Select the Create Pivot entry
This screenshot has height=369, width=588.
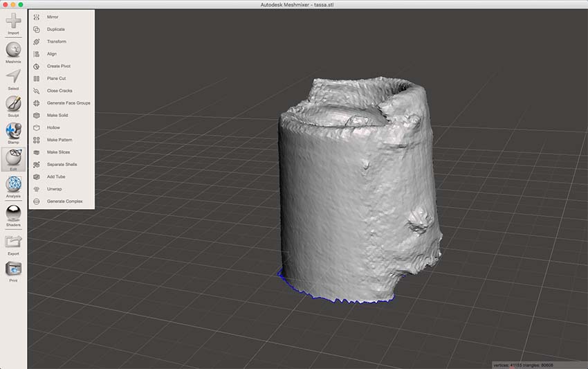59,66
